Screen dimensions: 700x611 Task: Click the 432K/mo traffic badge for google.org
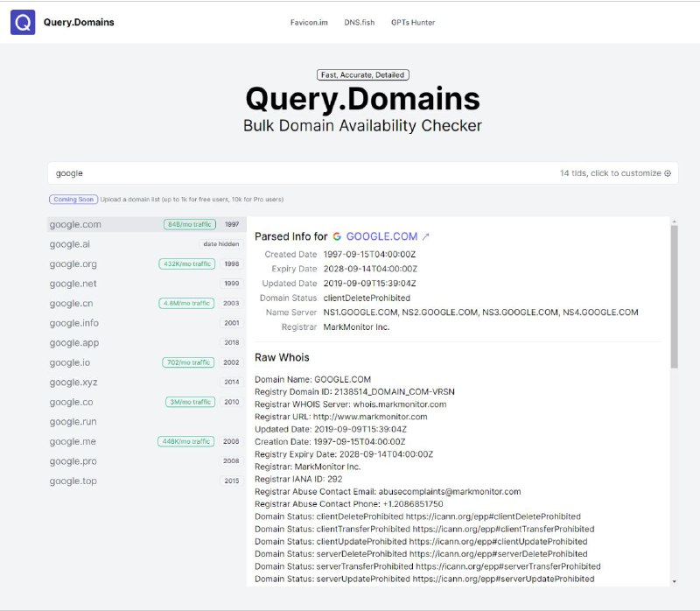(x=187, y=264)
